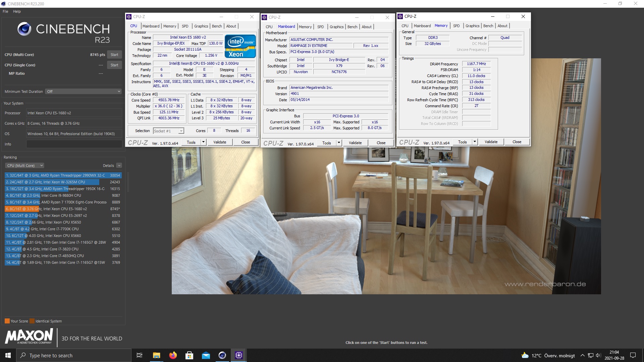Click the Intel Xeon logo in CPU-Z

click(240, 46)
